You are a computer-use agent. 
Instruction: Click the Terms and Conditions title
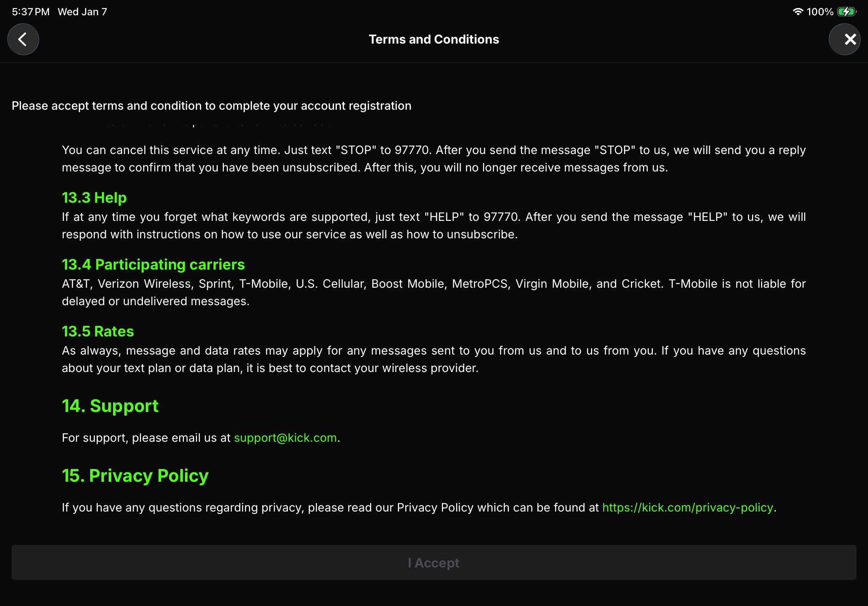[x=434, y=39]
